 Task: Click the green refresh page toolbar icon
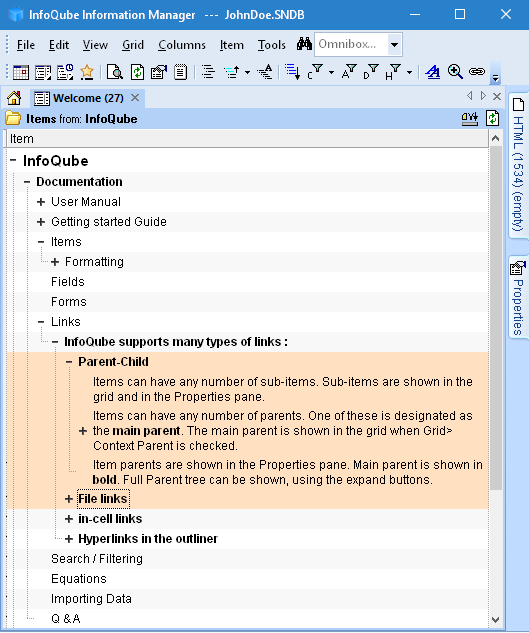pos(137,73)
